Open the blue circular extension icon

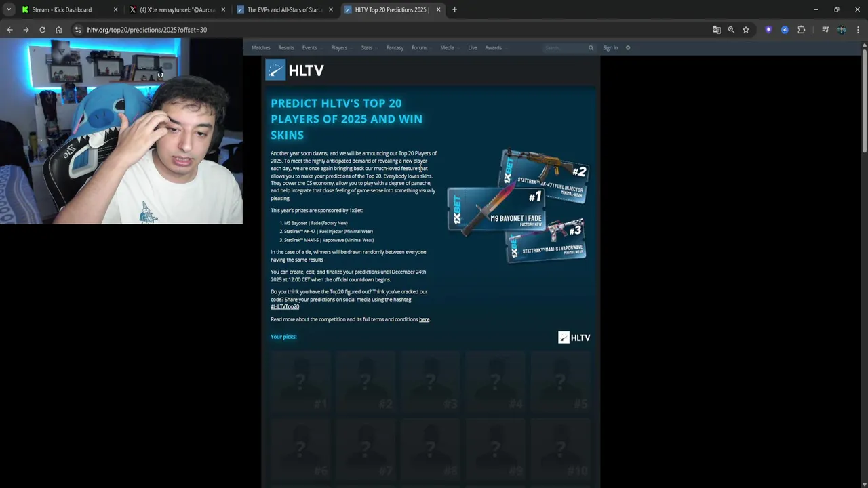tap(785, 30)
